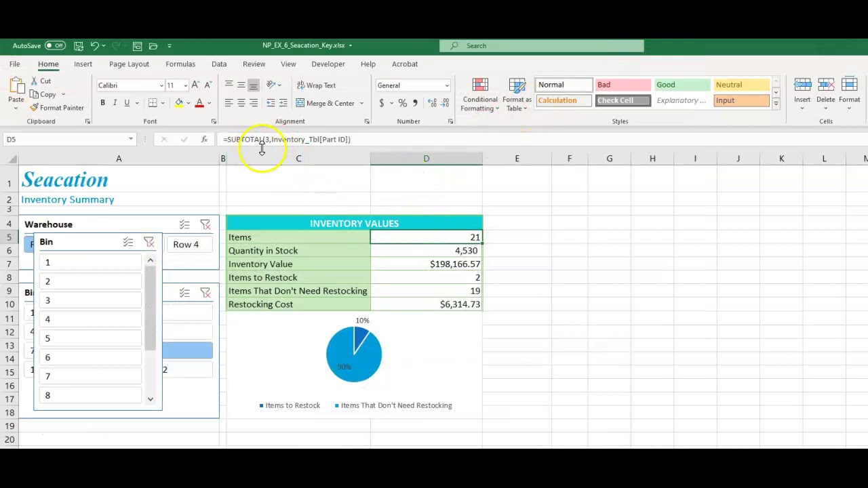The height and width of the screenshot is (488, 868).
Task: Toggle multi-select on the Bin slicer
Action: 128,242
